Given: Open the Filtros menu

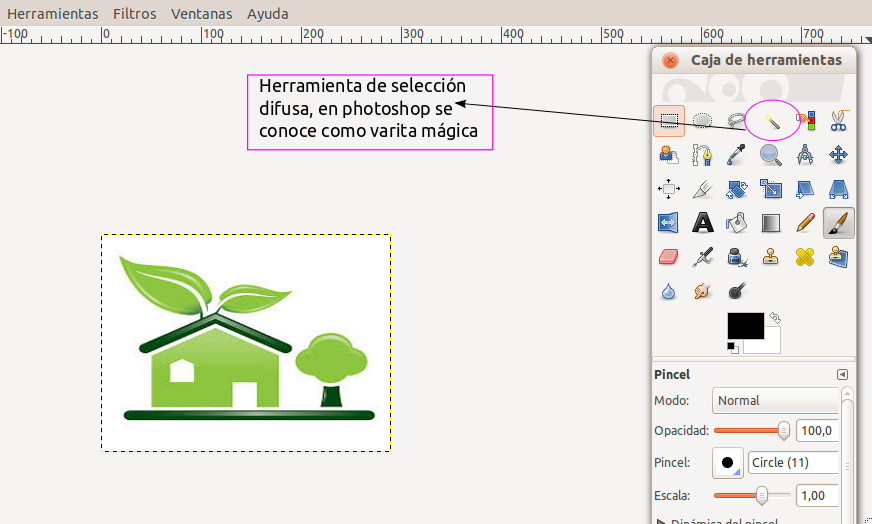Looking at the screenshot, I should tap(135, 13).
